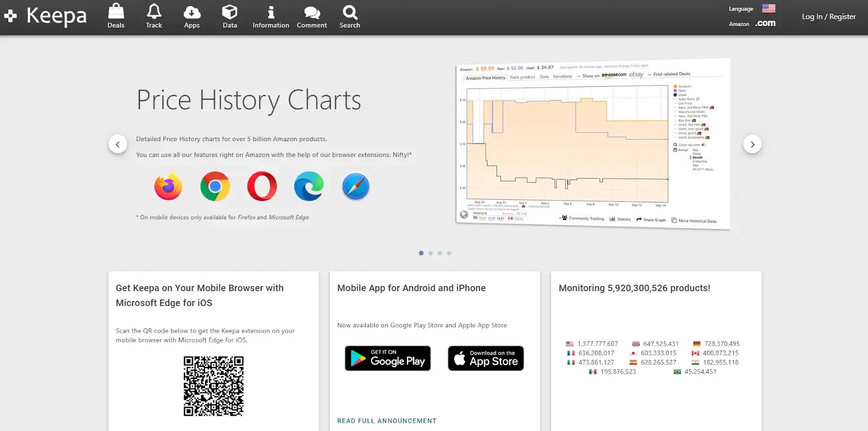Open the Data cube menu
This screenshot has height=431, width=868.
tap(230, 16)
